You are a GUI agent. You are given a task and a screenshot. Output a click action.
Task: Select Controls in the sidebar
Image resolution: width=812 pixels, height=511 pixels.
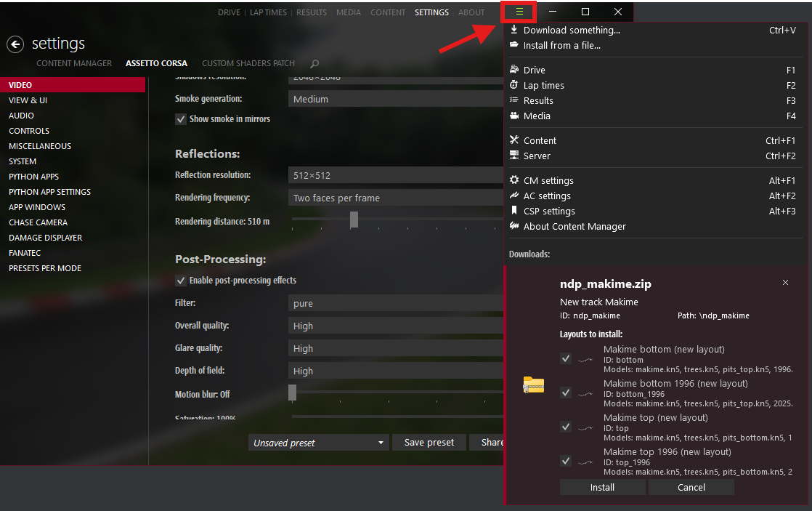coord(73,131)
